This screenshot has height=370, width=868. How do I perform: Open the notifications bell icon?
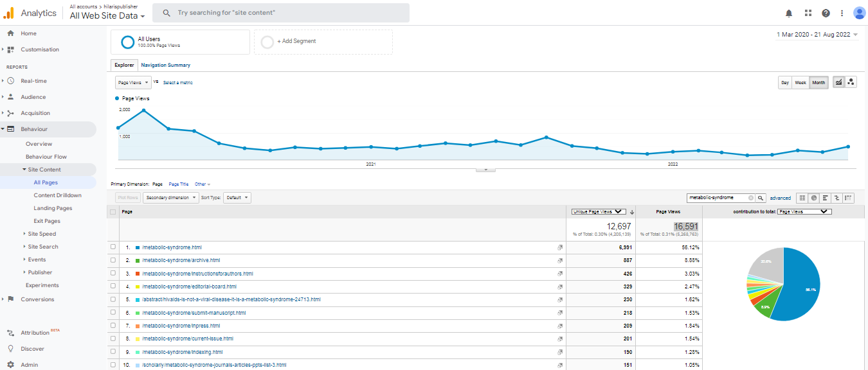coord(789,13)
